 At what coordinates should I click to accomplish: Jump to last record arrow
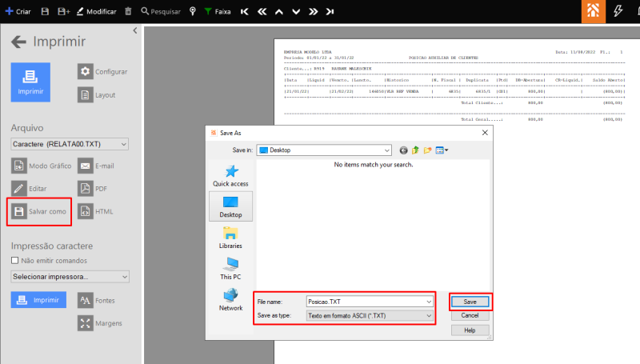[x=330, y=11]
